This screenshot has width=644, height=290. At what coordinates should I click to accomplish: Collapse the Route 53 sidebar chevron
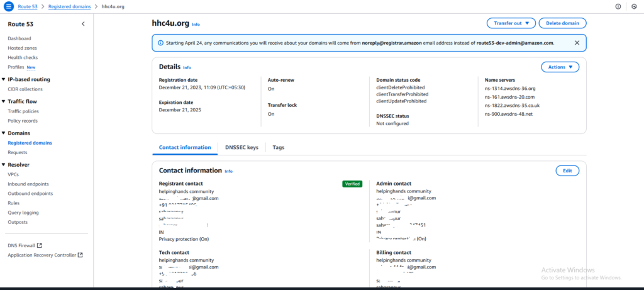tap(83, 24)
